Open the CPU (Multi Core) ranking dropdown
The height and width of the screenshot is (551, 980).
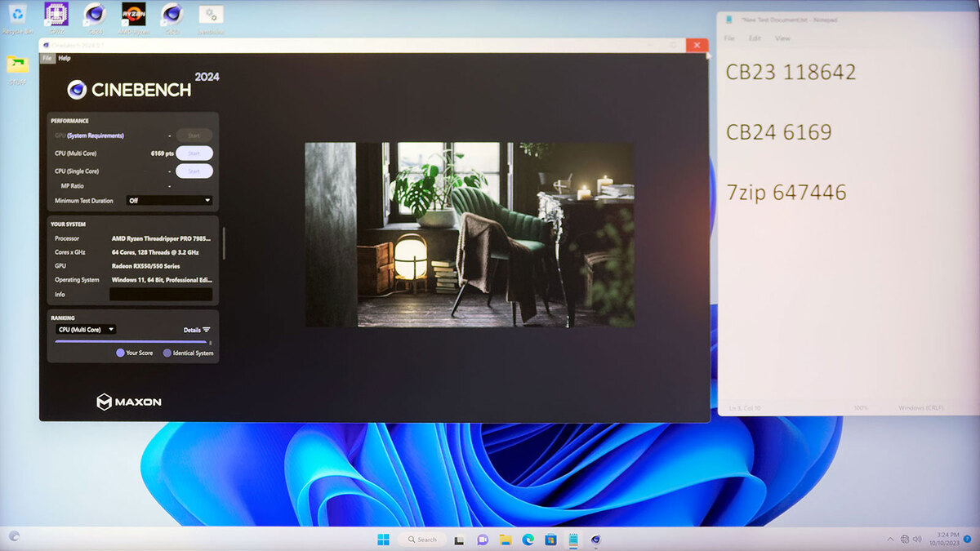(86, 330)
